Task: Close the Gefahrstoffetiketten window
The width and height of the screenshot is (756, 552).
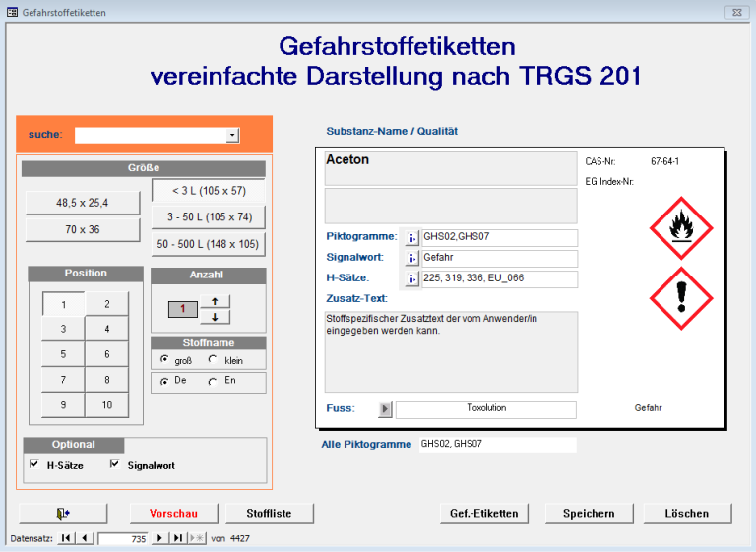Action: pos(736,12)
